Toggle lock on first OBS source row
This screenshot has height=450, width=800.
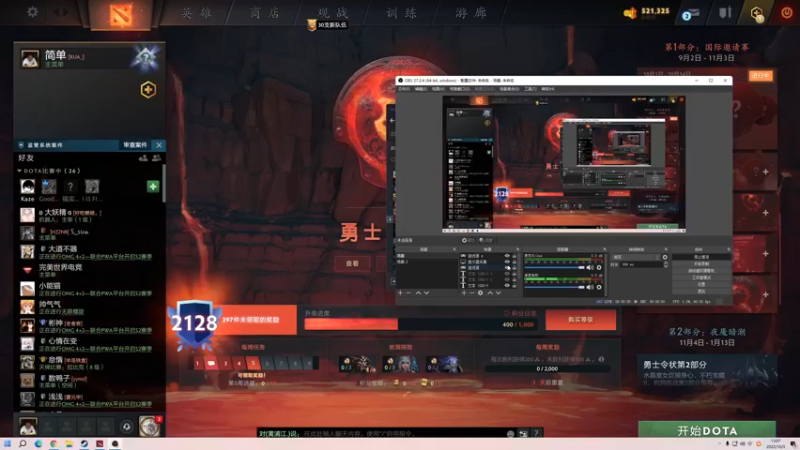pyautogui.click(x=514, y=256)
